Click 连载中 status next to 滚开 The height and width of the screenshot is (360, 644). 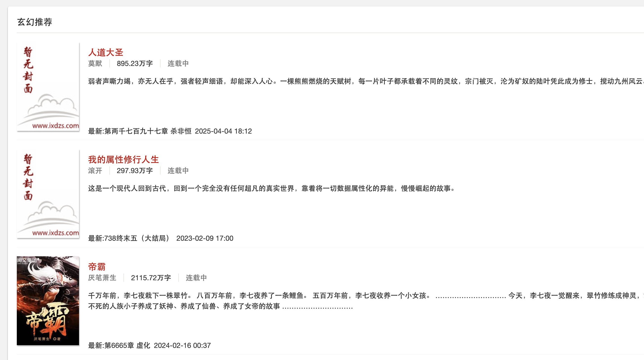[x=178, y=171]
